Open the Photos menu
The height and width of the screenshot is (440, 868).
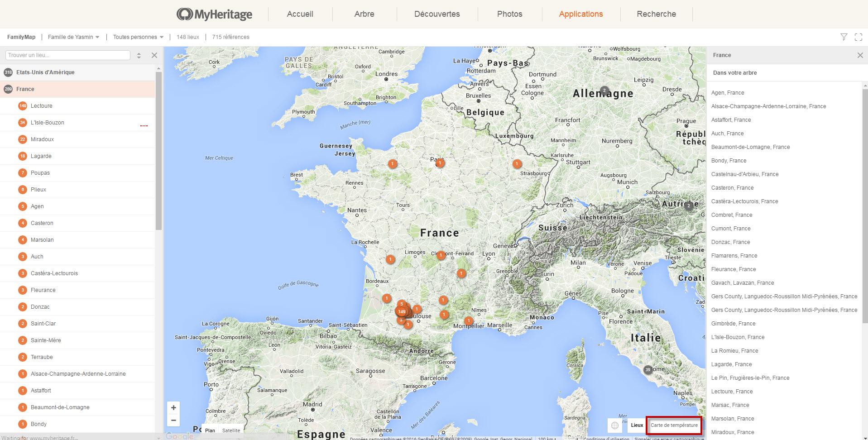point(510,14)
